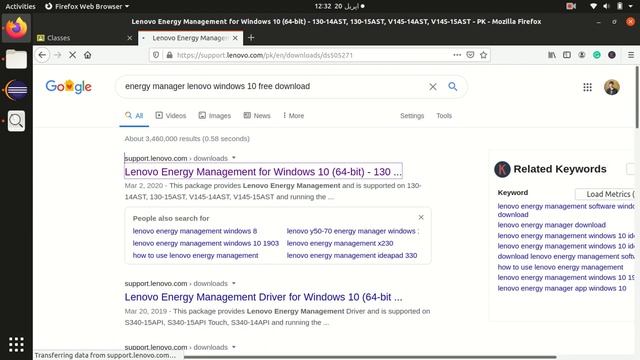
Task: Open lenovo energy manager app windows 10 keyword
Action: coord(562,288)
